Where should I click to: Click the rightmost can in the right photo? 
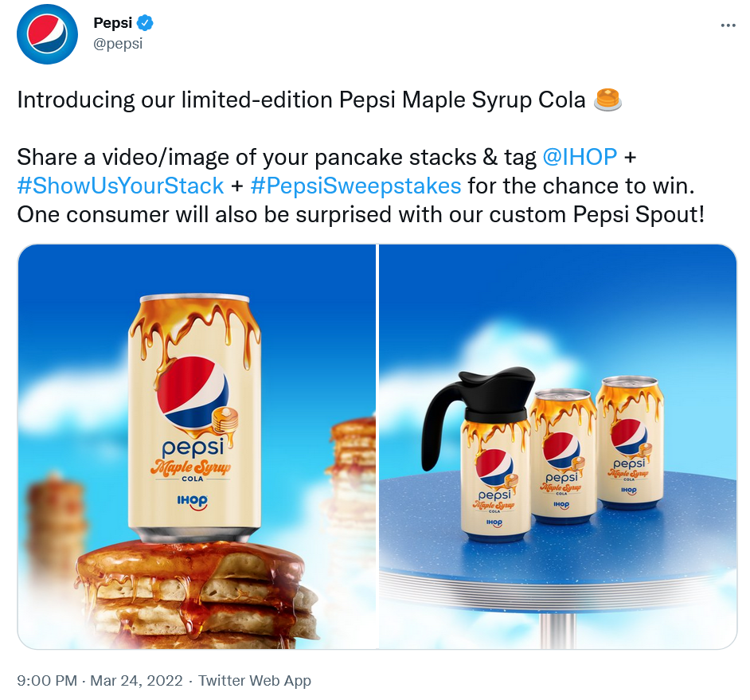click(x=630, y=444)
